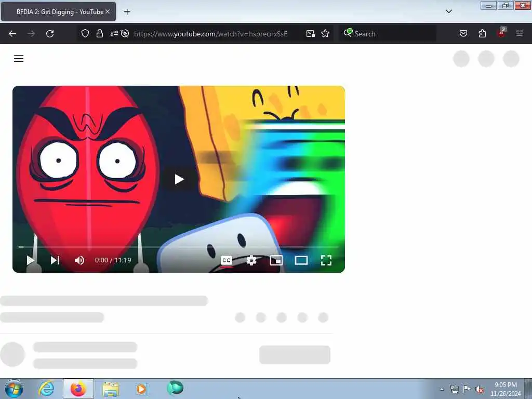532x399 pixels.
Task: Click the URL address field
Action: [x=210, y=34]
